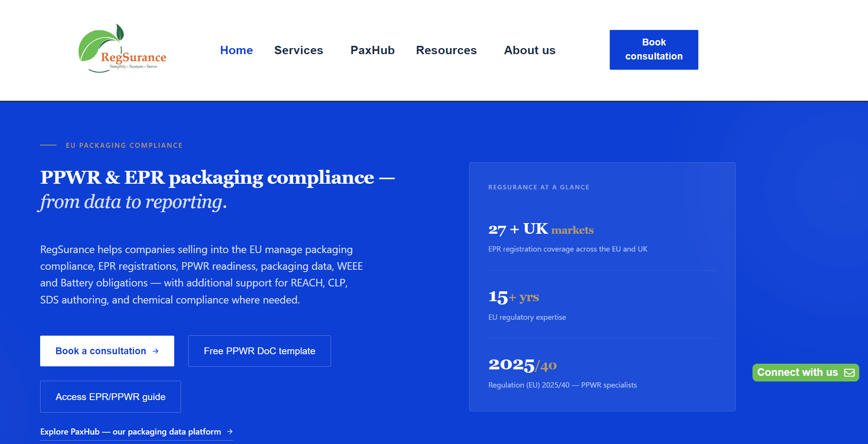Click the 15+ yrs expertise stat
The width and height of the screenshot is (868, 444).
point(514,297)
